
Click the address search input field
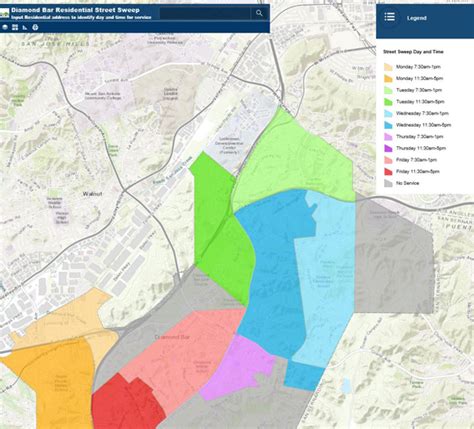coord(205,13)
